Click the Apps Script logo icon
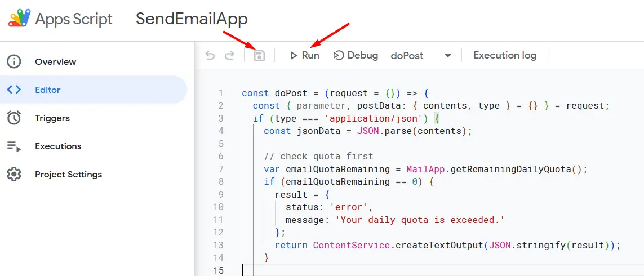The image size is (644, 276). 19,19
